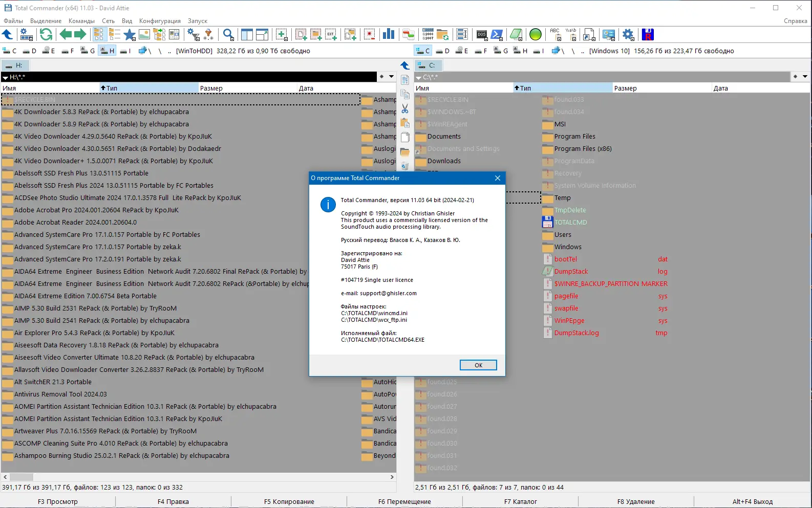The image size is (812, 508).
Task: Select the left panel H: tab
Action: point(15,65)
